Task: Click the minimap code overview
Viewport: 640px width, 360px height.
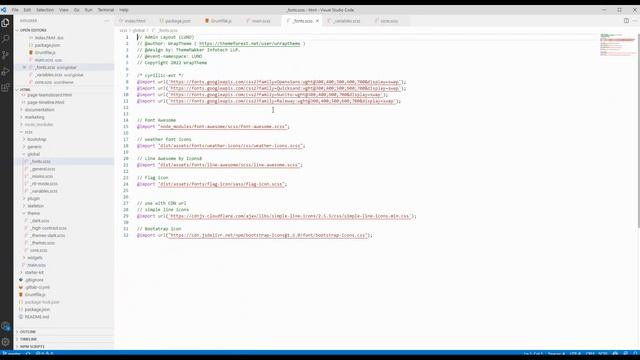Action: [617, 45]
